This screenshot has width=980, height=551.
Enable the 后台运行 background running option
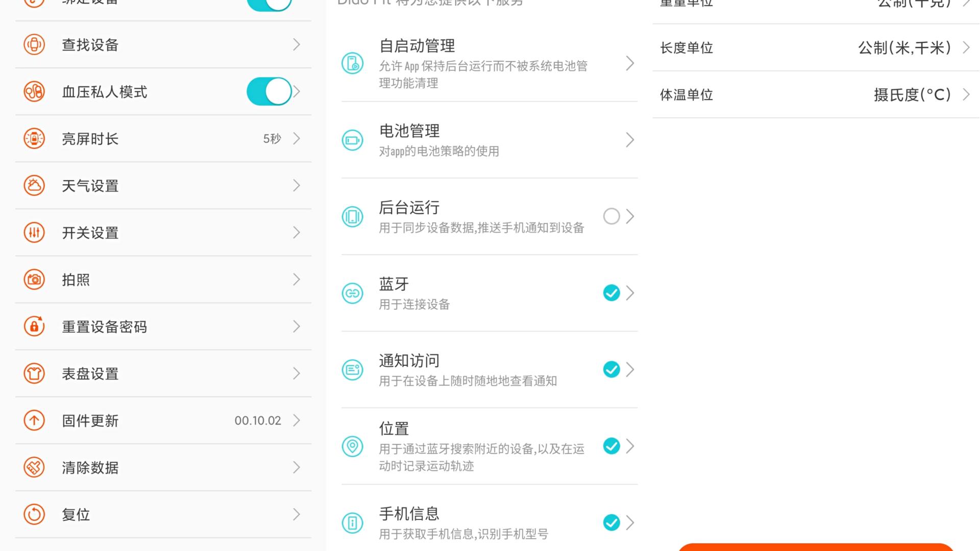point(611,216)
